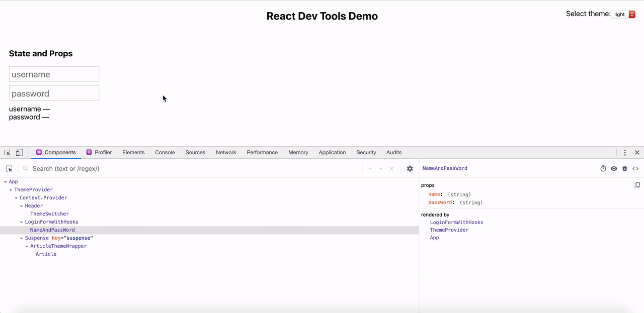Select element in page picker

pos(9,169)
